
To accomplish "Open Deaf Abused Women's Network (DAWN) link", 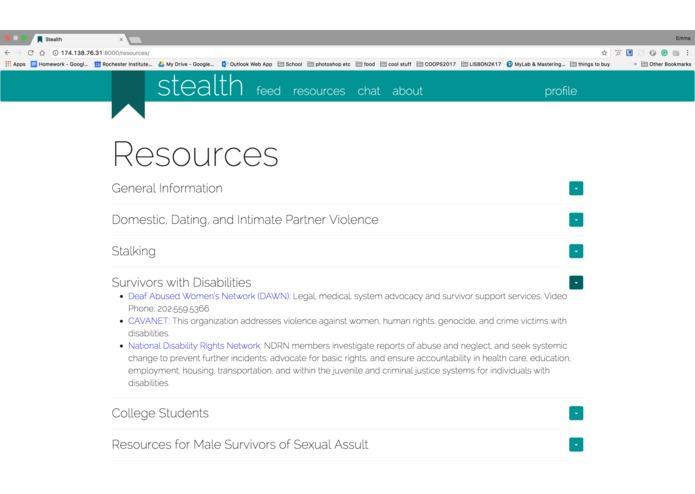I will (x=209, y=296).
